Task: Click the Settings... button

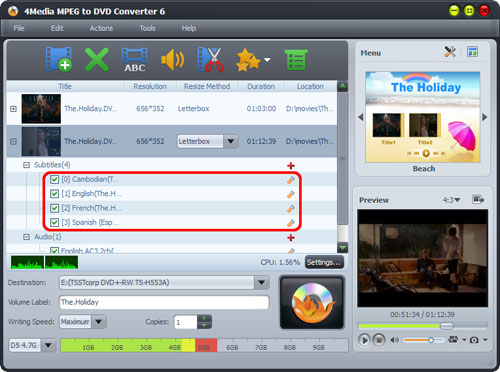Action: 324,262
